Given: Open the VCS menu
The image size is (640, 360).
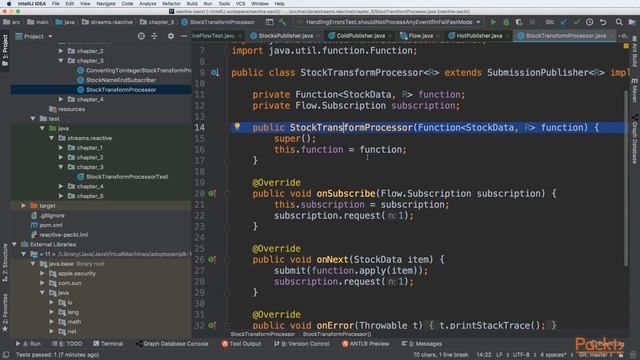Looking at the screenshot, I should (x=240, y=4).
